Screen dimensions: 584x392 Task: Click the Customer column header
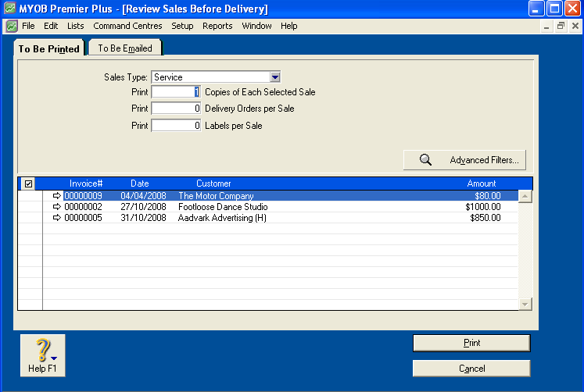pyautogui.click(x=213, y=184)
